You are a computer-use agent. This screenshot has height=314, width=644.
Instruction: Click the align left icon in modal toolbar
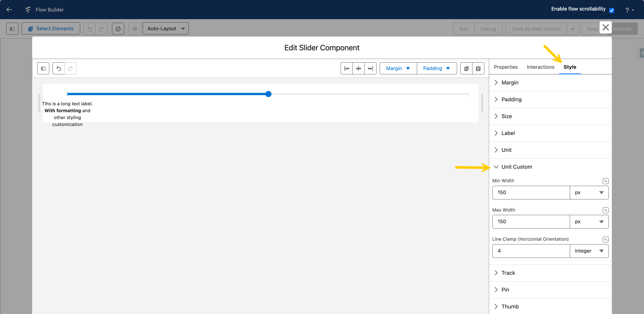(x=347, y=69)
